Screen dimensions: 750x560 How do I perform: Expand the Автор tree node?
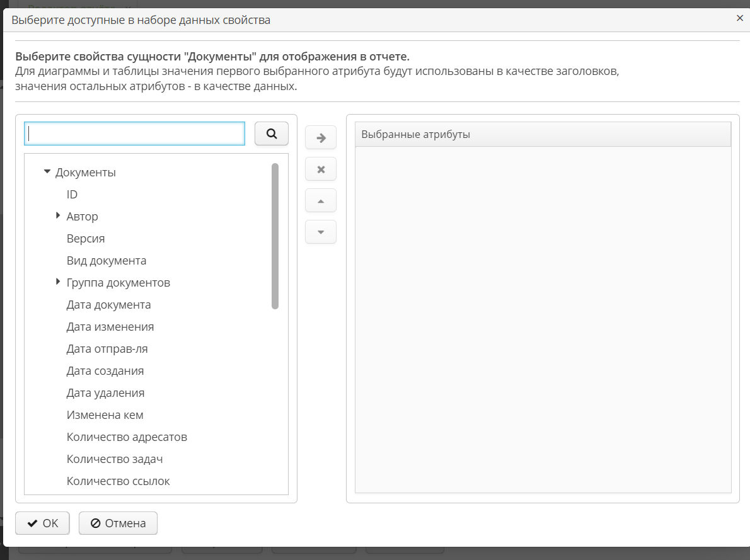[x=58, y=216]
